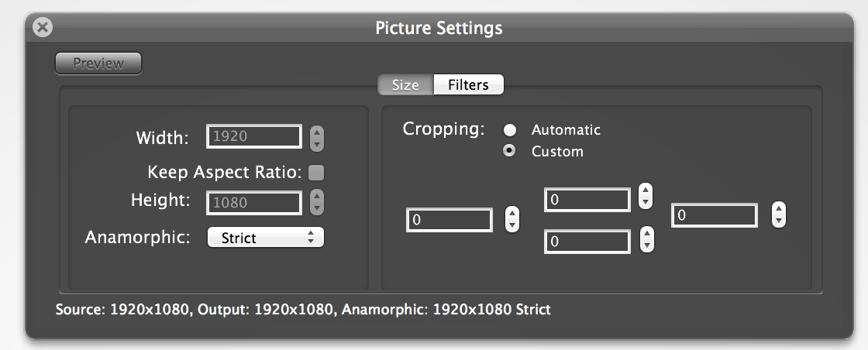Click the Preview button
This screenshot has width=868, height=350.
(98, 63)
